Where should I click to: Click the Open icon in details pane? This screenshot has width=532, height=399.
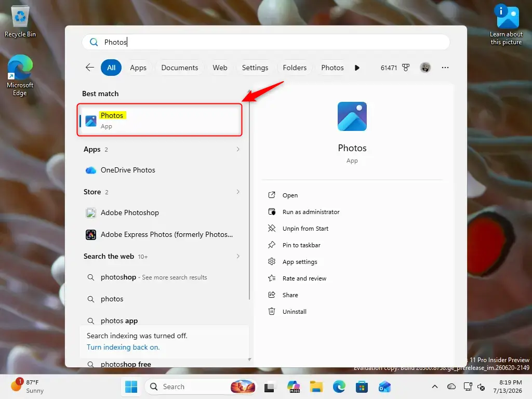[x=271, y=195]
